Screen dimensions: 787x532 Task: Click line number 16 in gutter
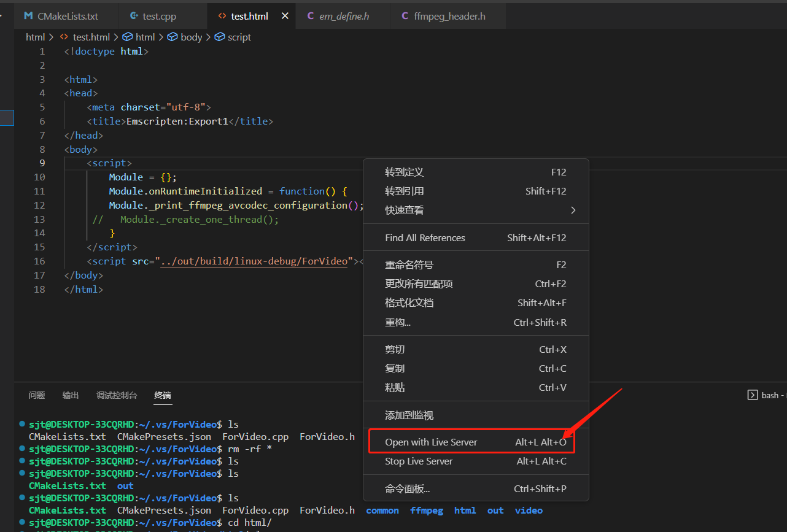[x=39, y=261]
